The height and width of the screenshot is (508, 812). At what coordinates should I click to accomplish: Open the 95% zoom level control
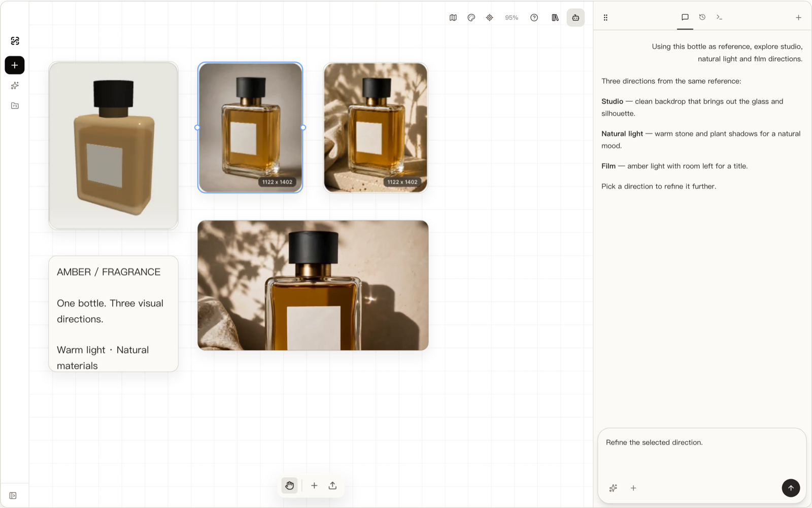[512, 18]
